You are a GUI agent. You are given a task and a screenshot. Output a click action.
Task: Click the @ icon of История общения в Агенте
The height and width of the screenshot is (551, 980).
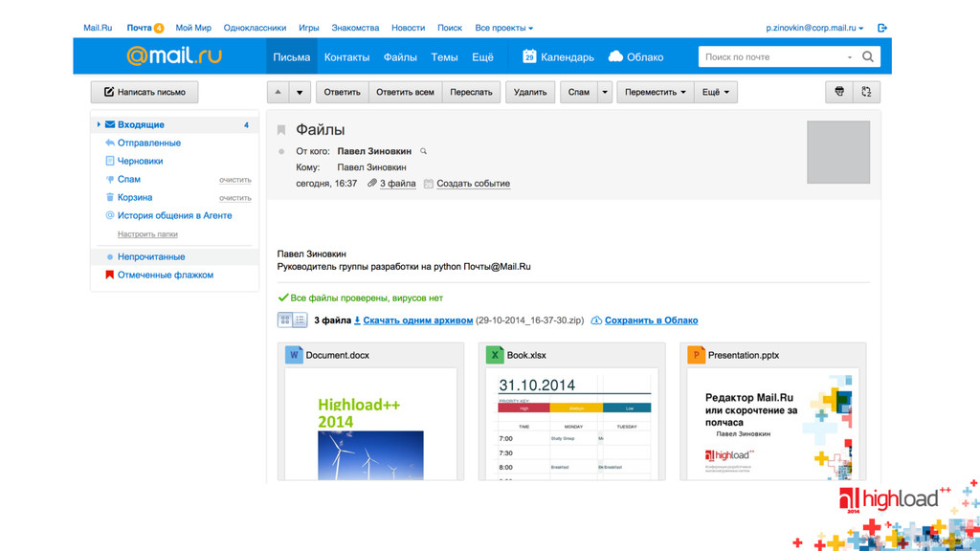(110, 215)
